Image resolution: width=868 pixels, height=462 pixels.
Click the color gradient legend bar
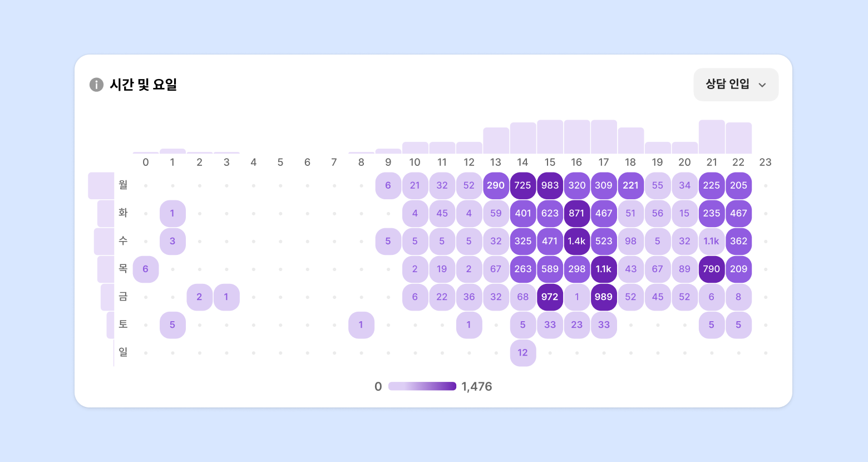point(422,386)
